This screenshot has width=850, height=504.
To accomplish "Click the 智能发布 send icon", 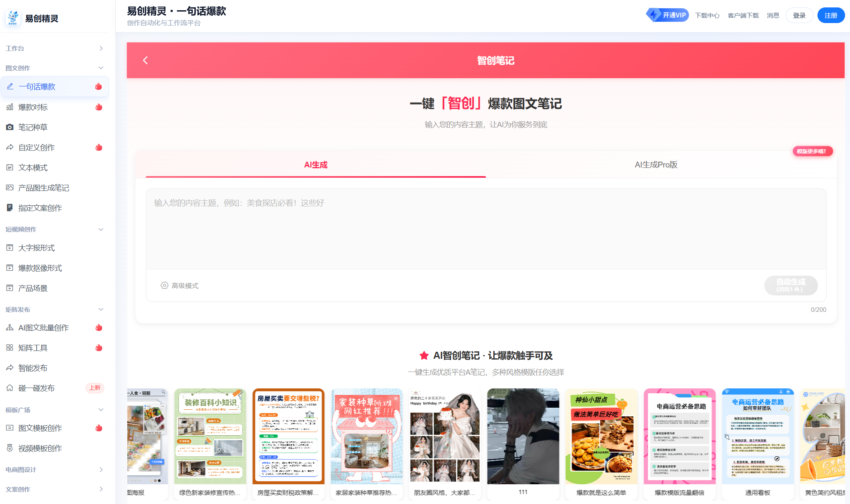I will coord(10,368).
